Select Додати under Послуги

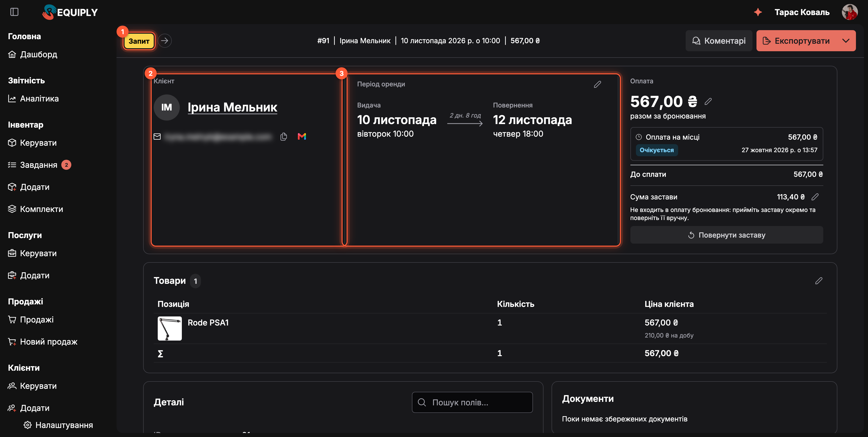(x=29, y=276)
